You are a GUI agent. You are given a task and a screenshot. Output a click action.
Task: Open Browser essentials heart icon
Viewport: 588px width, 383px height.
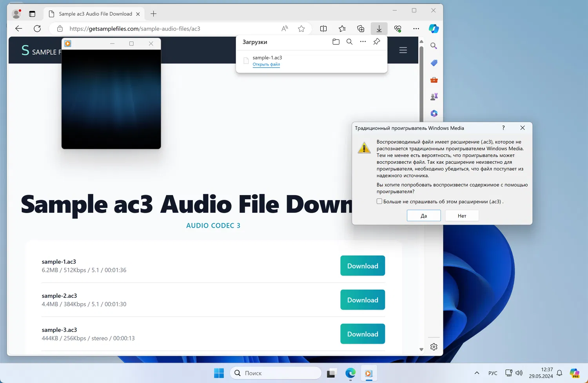coord(397,29)
